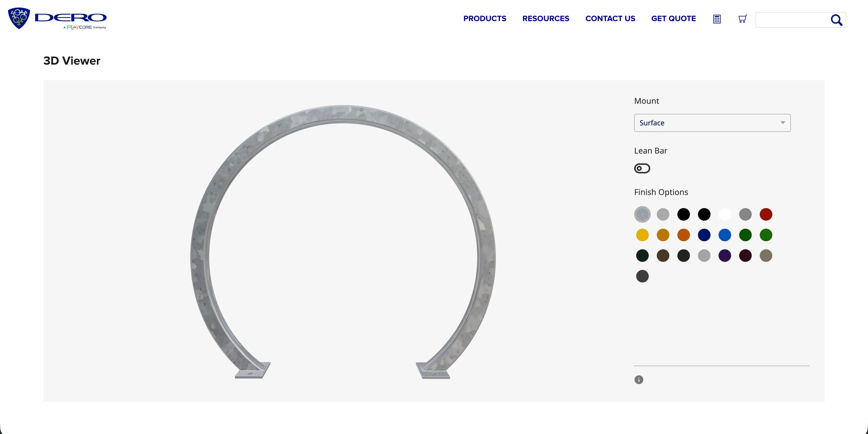Click the Get Quote link

point(673,19)
